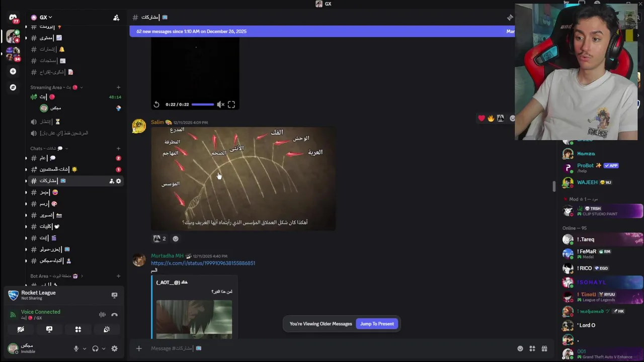Open Salim's attack on titan image

pyautogui.click(x=244, y=179)
